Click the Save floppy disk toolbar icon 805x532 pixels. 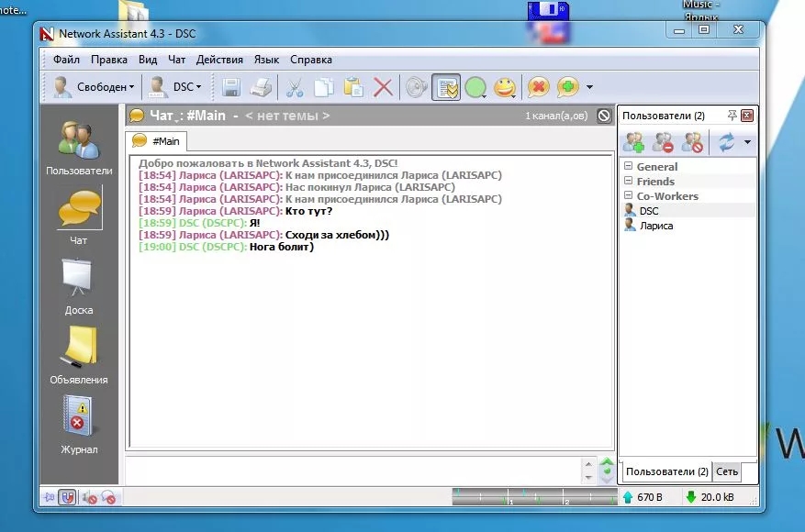pyautogui.click(x=231, y=87)
